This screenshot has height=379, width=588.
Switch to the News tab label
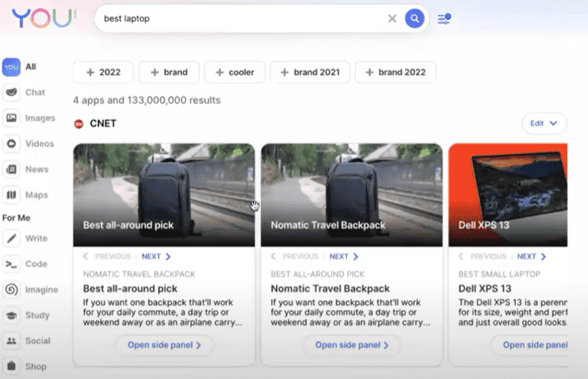point(37,169)
